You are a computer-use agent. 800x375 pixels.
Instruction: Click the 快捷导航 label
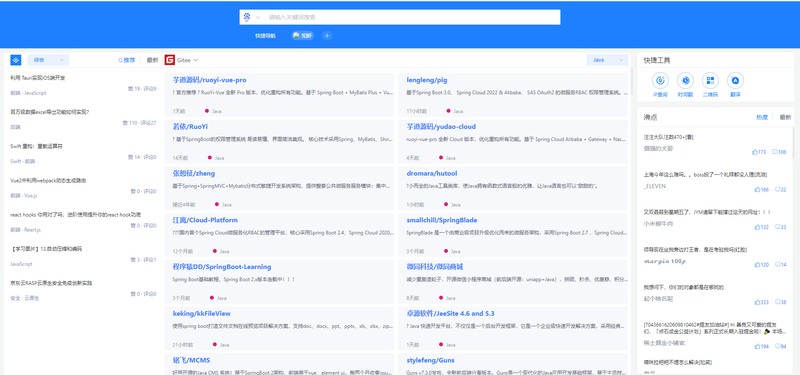tap(265, 36)
